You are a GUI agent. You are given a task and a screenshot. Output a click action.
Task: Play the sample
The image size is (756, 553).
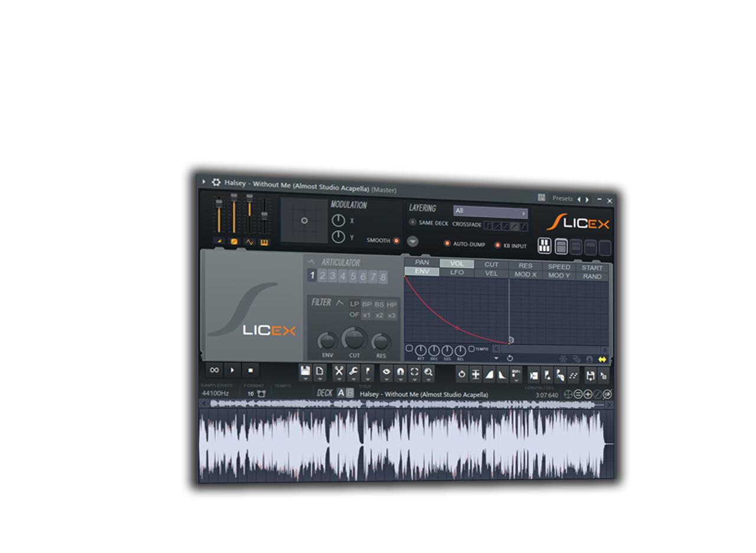tap(232, 370)
